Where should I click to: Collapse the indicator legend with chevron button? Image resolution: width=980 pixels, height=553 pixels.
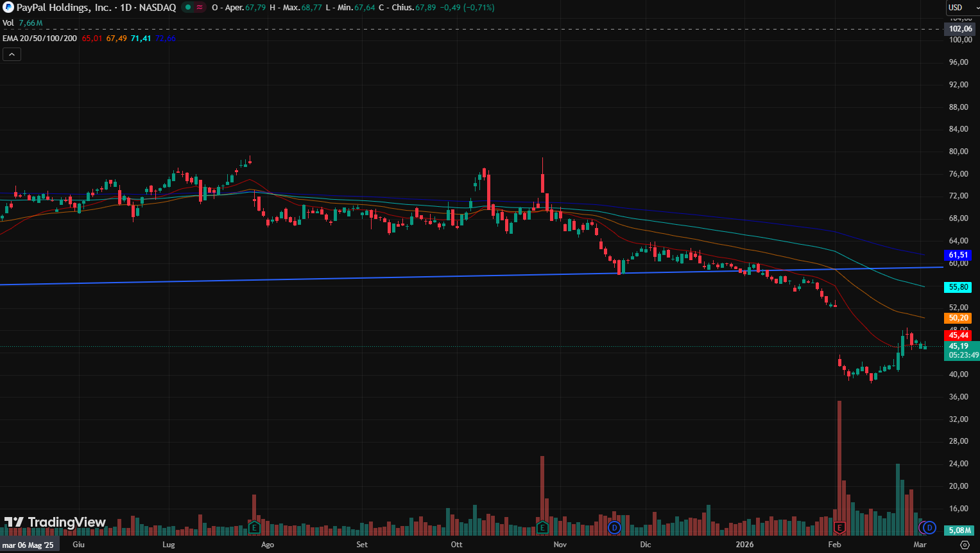[x=12, y=55]
